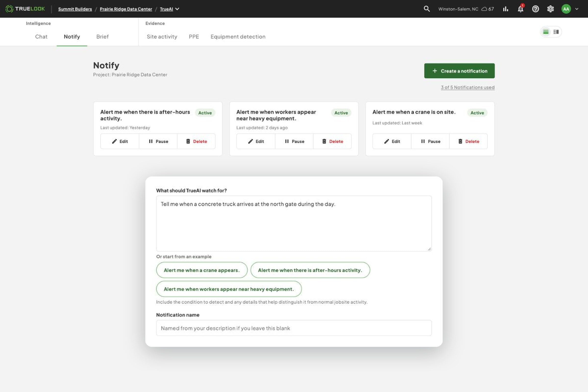Delete the workers near heavy equipment notification
588x392 pixels.
332,141
